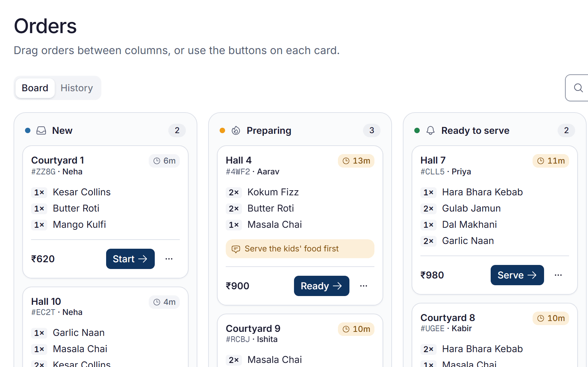
Task: Click the bell icon beside Ready to serve
Action: click(x=431, y=130)
